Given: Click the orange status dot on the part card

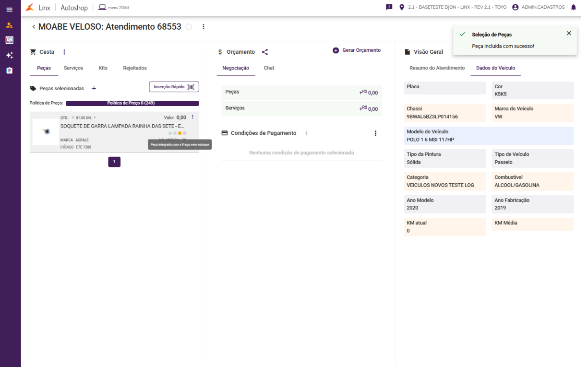Looking at the screenshot, I should coord(180,133).
